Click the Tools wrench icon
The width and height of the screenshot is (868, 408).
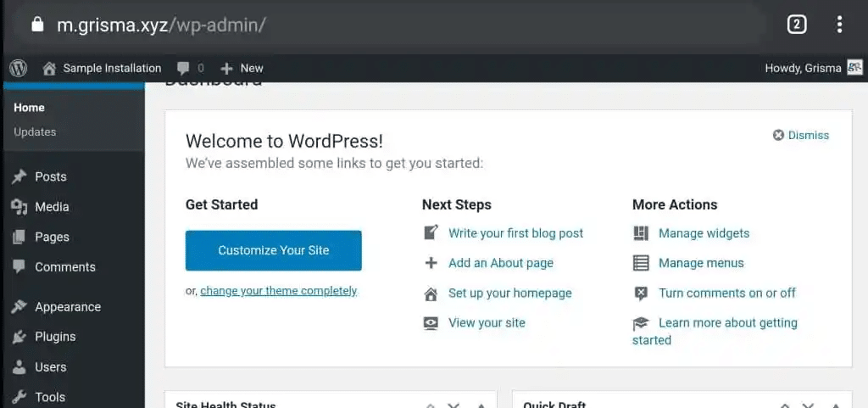[x=19, y=397]
